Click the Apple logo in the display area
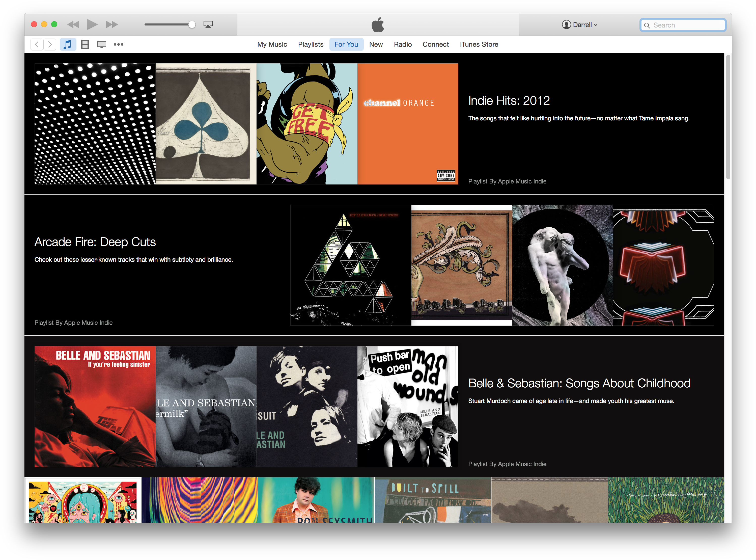The height and width of the screenshot is (560, 756). click(377, 24)
